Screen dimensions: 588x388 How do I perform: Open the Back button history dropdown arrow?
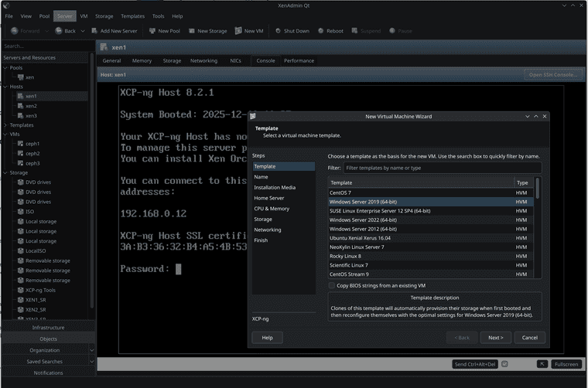82,31
